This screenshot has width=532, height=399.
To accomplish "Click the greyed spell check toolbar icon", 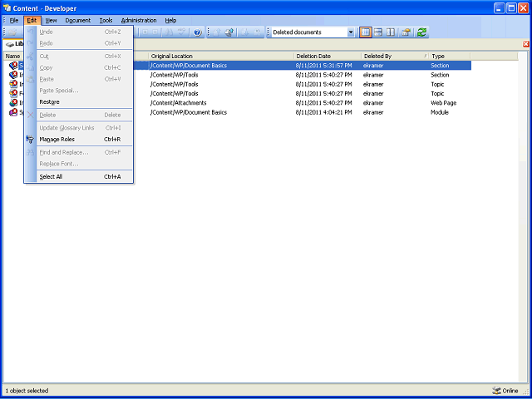I will (x=182, y=32).
